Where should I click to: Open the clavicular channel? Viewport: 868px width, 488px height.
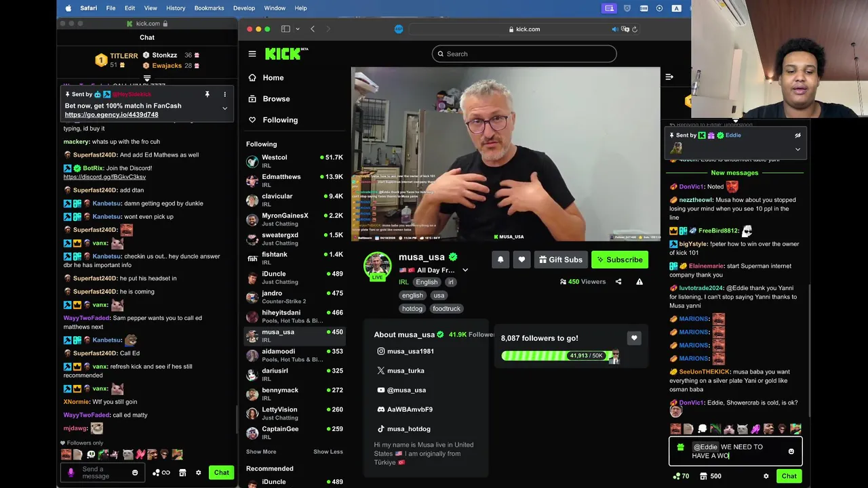(294, 199)
